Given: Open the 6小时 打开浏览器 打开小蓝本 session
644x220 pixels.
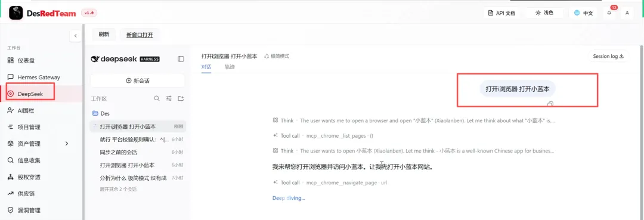Looking at the screenshot, I should click(x=138, y=165).
